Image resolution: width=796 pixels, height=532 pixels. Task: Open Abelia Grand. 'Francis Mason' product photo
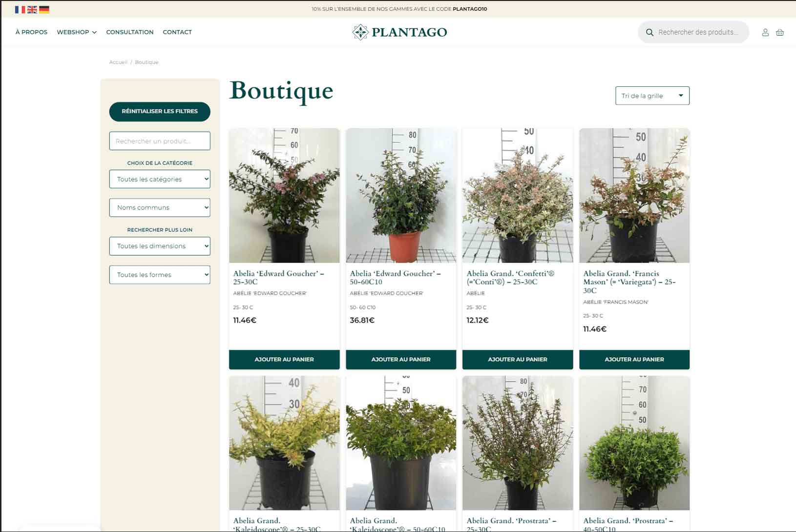pos(634,195)
